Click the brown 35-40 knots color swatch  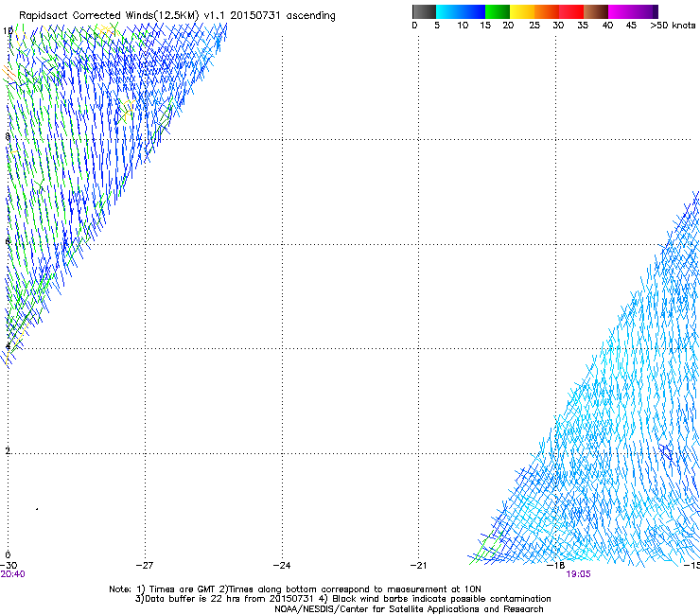(x=596, y=11)
